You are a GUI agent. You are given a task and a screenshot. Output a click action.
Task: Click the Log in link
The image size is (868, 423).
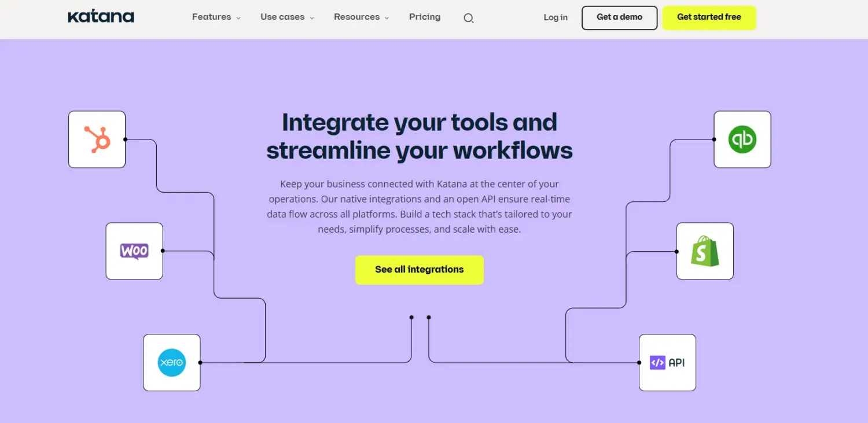tap(556, 17)
